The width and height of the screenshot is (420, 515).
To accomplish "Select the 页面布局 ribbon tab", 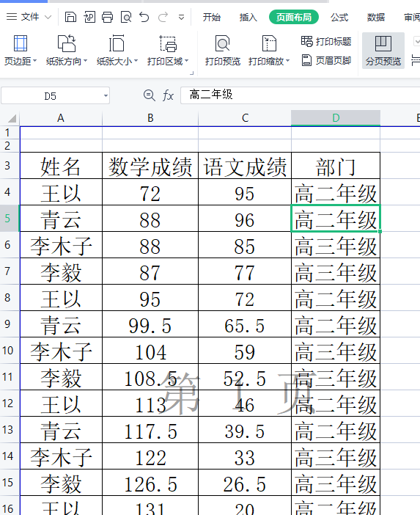I will point(294,17).
